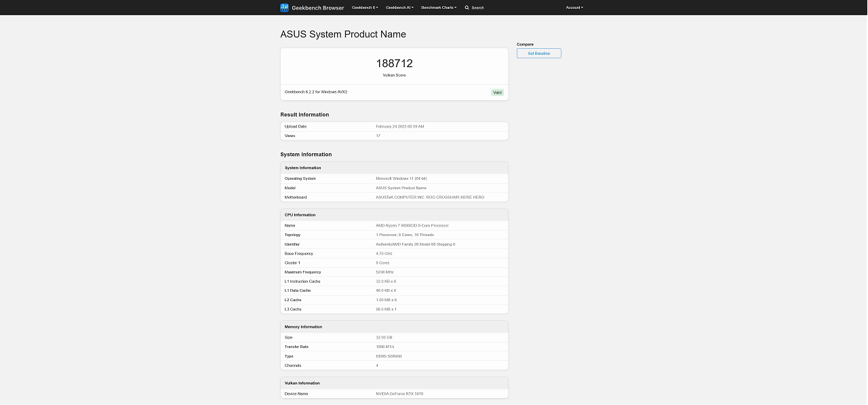Expand the Geekbench AI dropdown menu
This screenshot has height=405, width=868.
pyautogui.click(x=399, y=7)
